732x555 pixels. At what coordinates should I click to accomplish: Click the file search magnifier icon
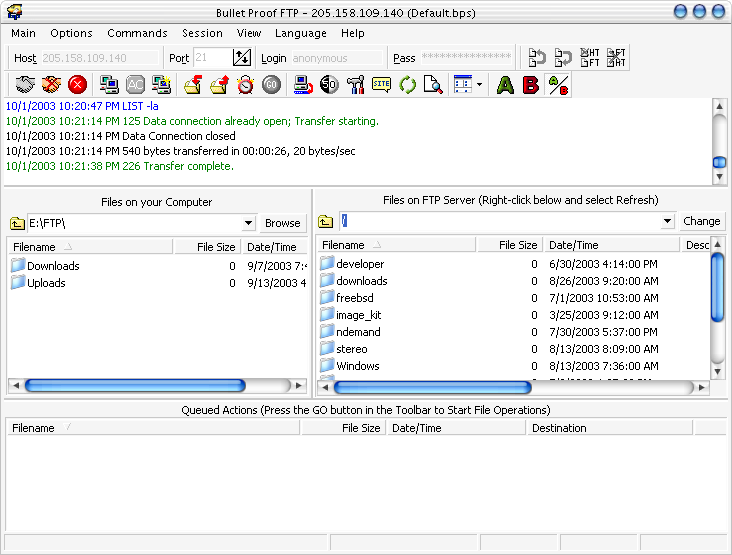[x=433, y=85]
